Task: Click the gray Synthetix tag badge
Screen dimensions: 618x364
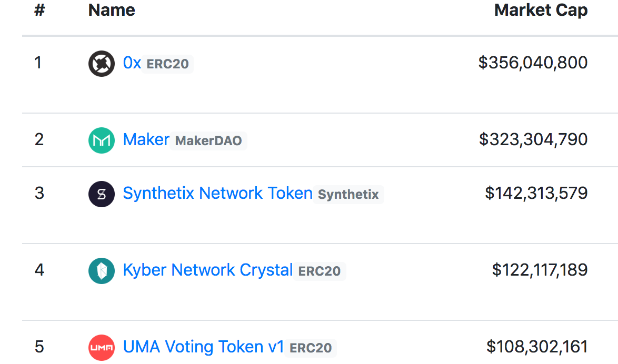Action: point(348,195)
